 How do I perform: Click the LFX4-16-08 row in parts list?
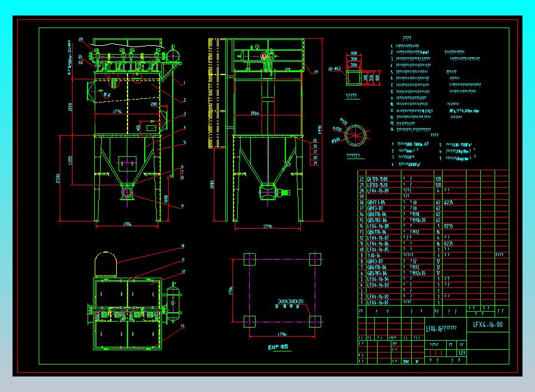433,226
